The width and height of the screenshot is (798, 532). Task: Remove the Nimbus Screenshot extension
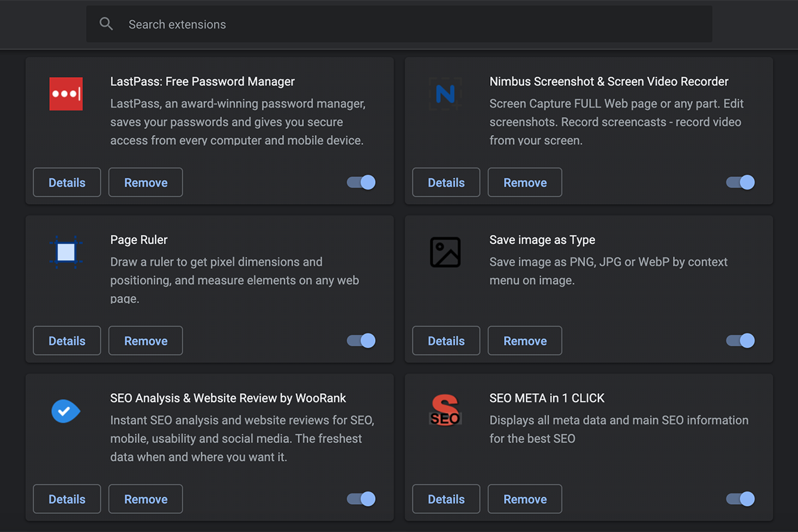(x=525, y=182)
